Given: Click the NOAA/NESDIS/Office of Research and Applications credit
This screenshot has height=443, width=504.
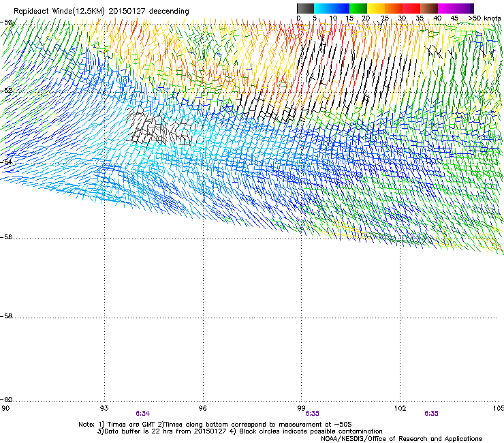Looking at the screenshot, I should (x=401, y=438).
